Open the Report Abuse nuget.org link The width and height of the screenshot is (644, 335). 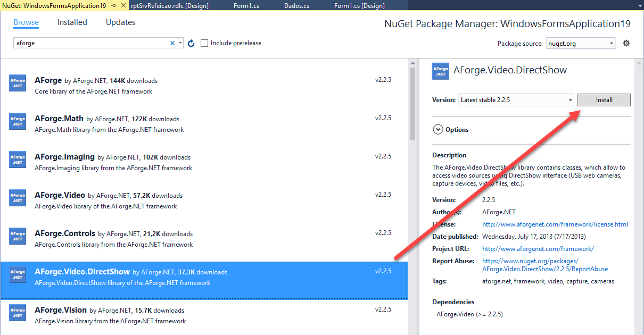[545, 265]
